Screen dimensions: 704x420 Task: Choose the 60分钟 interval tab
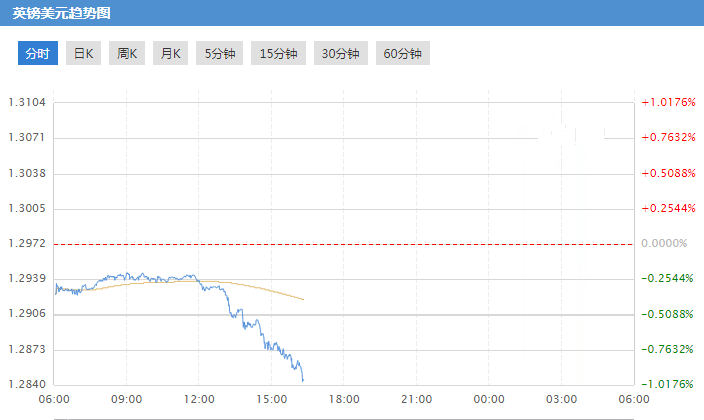click(403, 54)
